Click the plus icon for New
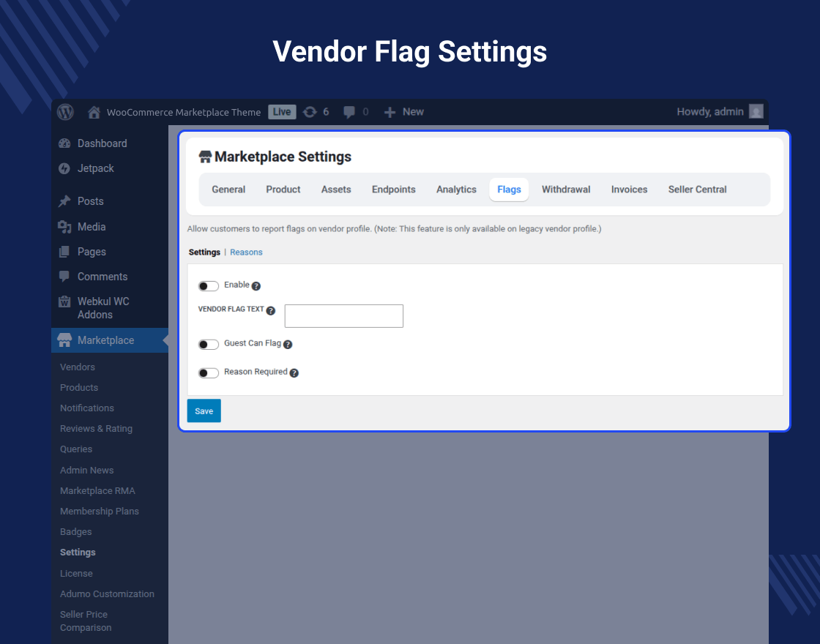 [389, 113]
